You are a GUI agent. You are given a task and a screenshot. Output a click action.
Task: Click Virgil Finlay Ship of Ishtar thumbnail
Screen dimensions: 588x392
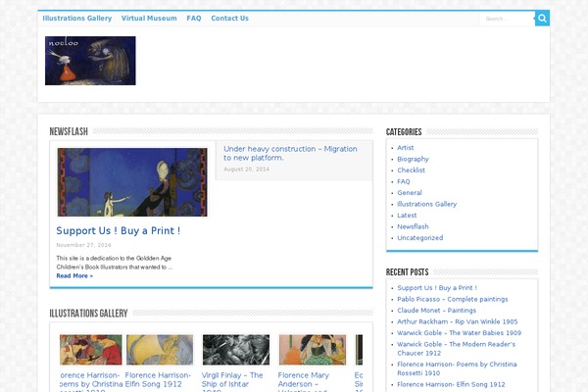click(x=236, y=350)
